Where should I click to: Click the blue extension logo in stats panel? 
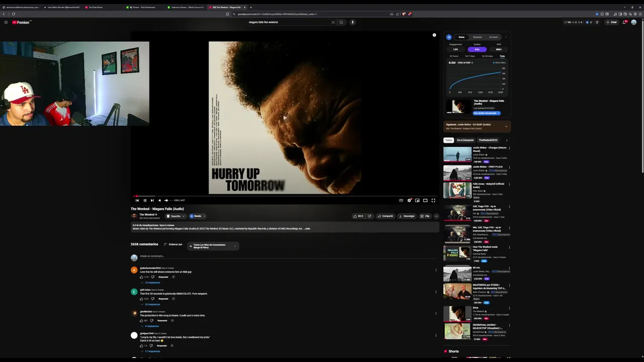pos(449,37)
